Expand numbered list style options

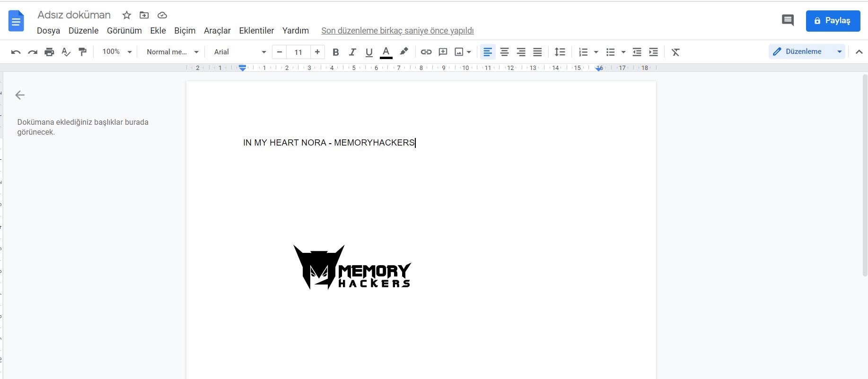pyautogui.click(x=596, y=52)
